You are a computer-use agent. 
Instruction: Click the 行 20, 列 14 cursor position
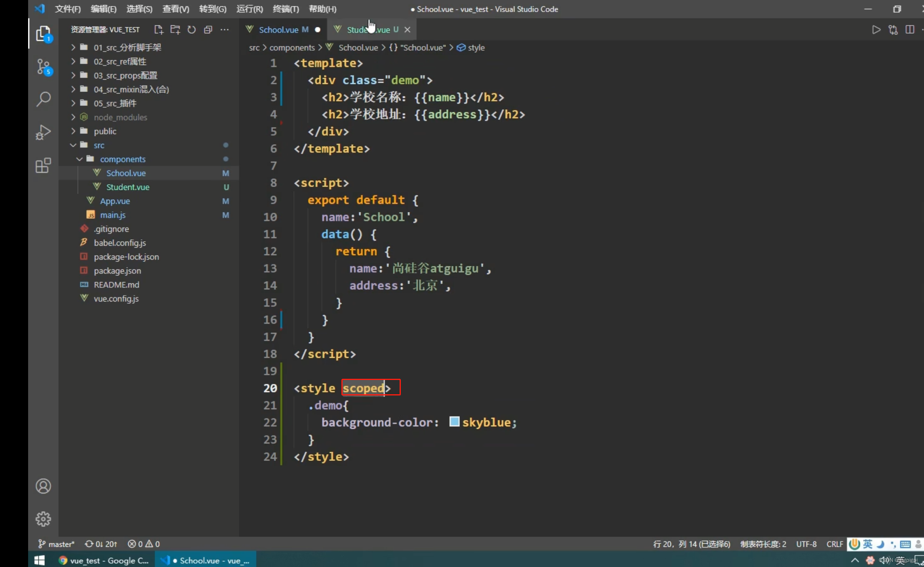click(692, 544)
